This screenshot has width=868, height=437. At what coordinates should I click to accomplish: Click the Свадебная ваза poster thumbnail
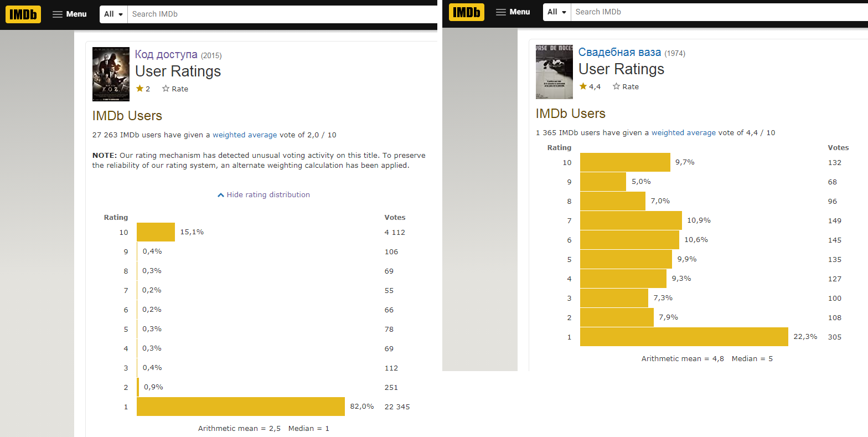click(x=554, y=72)
